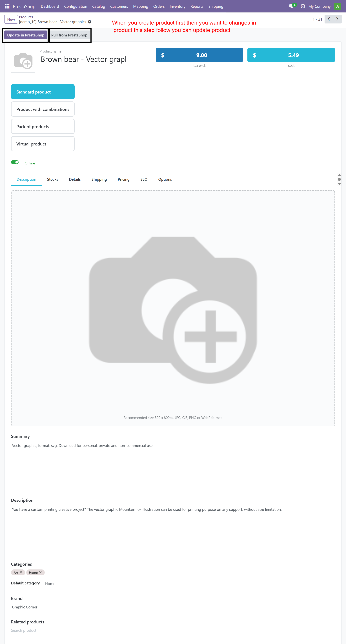
Task: Click Update in PrestaShop button
Action: [26, 35]
